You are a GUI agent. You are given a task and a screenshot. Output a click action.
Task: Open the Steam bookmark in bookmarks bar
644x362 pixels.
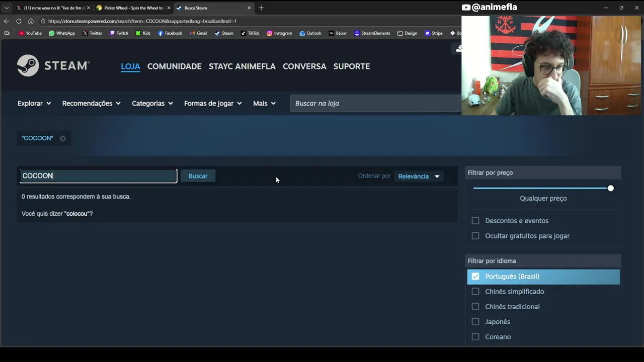[224, 33]
